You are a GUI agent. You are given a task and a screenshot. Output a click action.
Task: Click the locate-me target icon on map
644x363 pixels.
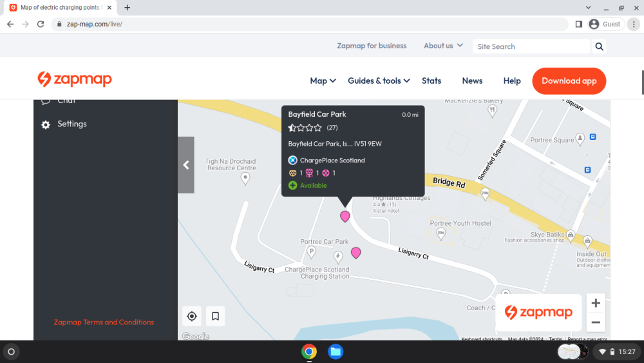tap(192, 316)
